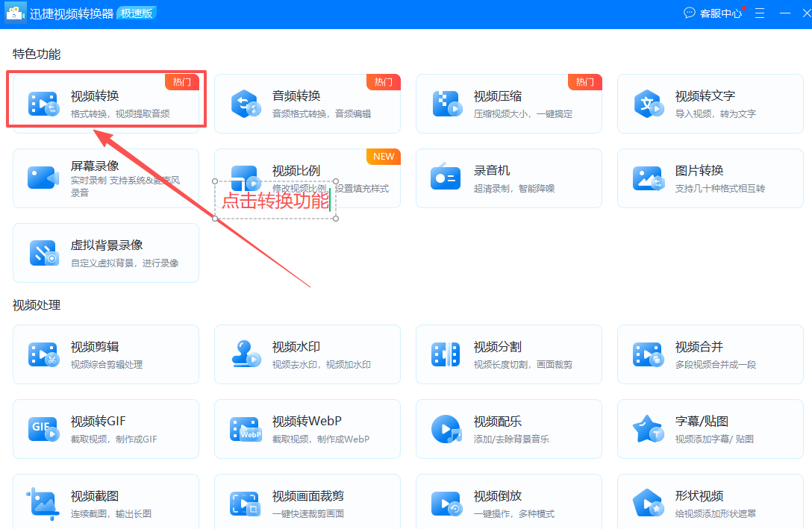Image resolution: width=812 pixels, height=529 pixels.
Task: Open the 视频剪辑 video editing tool
Action: click(105, 354)
